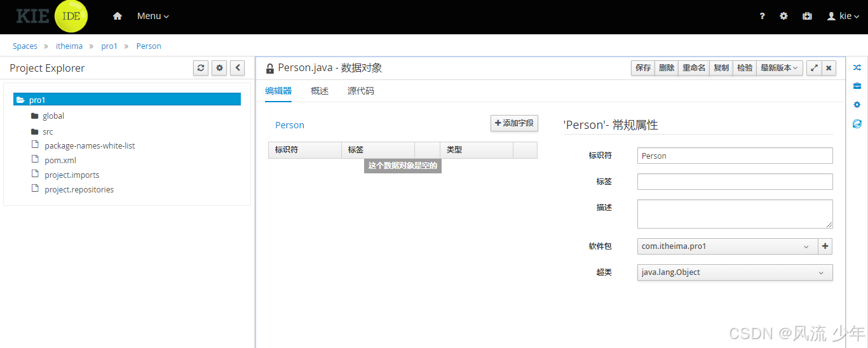This screenshot has height=348, width=868.
Task: Navigate to Spaces breadcrumb
Action: click(25, 46)
